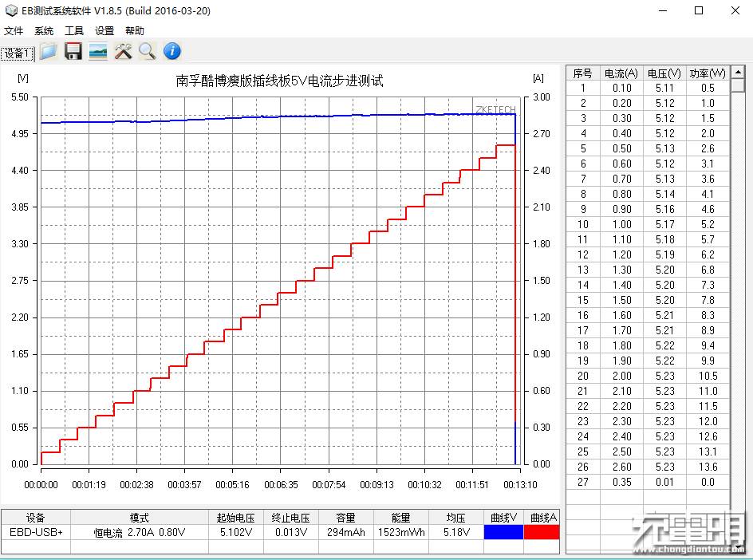Viewport: 753px width, 560px height.
Task: Select row 26 with power 13.6
Action: (648, 467)
